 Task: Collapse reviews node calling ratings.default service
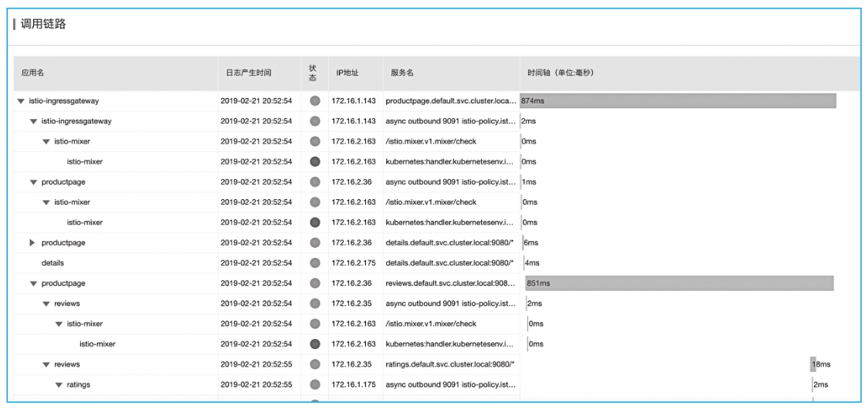pos(46,364)
